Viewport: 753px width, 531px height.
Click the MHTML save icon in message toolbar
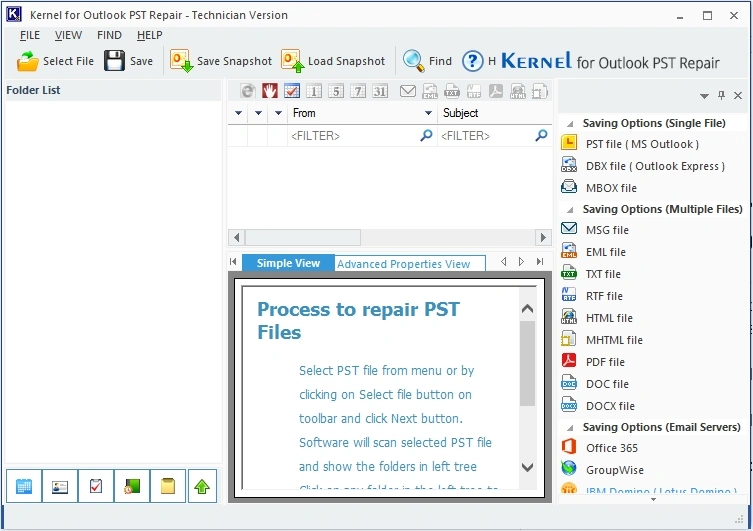click(540, 91)
